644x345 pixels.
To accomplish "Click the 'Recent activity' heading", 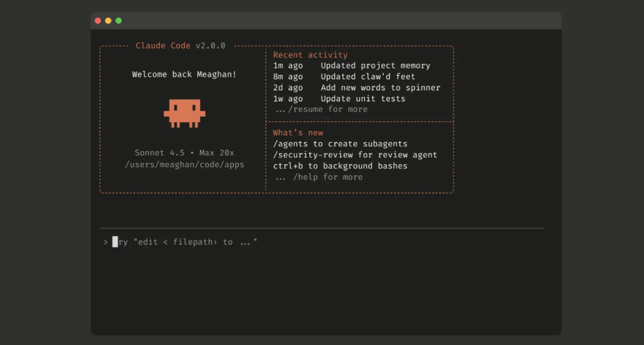I will [310, 55].
